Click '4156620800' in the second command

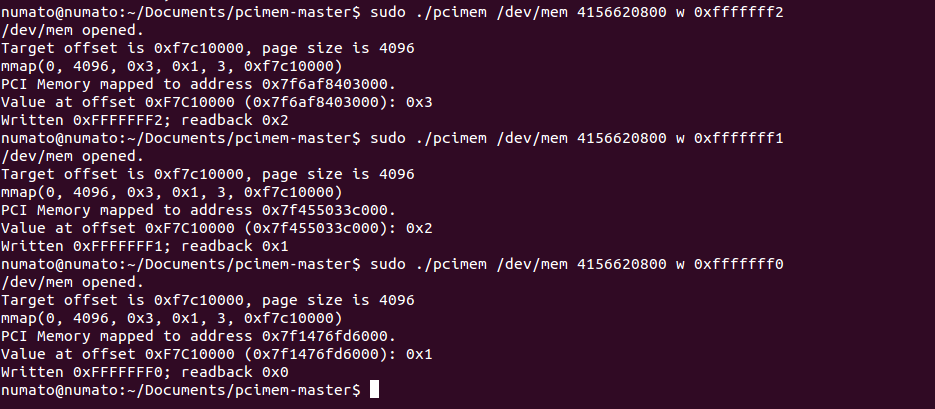click(622, 138)
